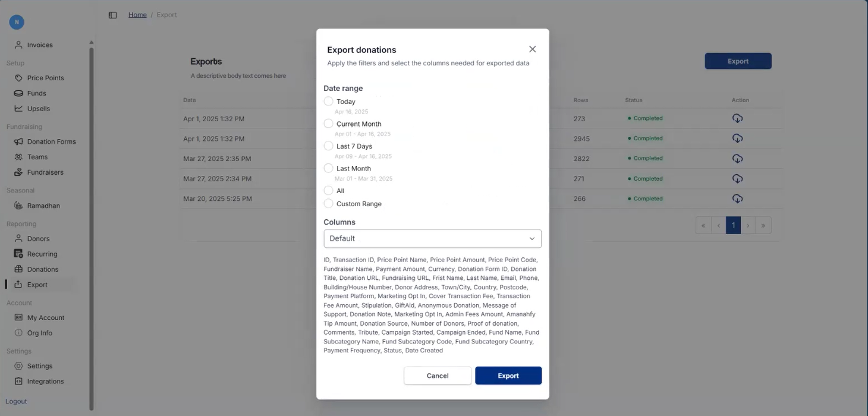Click the Rows column header
868x416 pixels.
(581, 100)
